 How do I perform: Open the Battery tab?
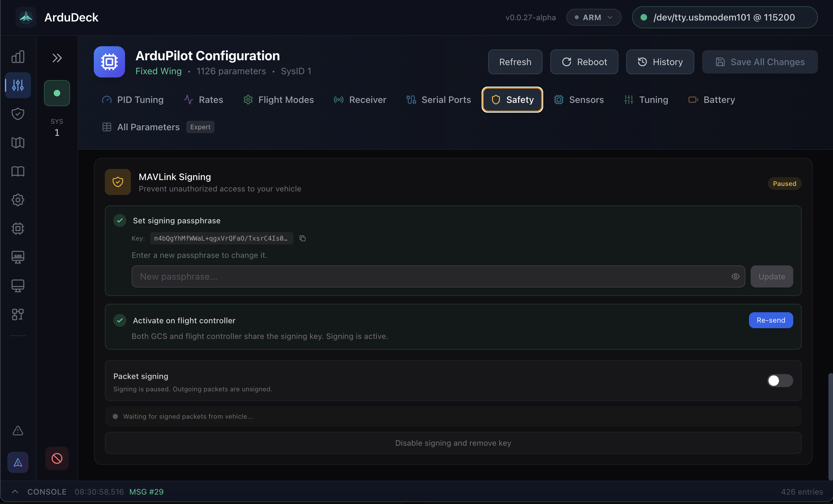[x=712, y=100]
